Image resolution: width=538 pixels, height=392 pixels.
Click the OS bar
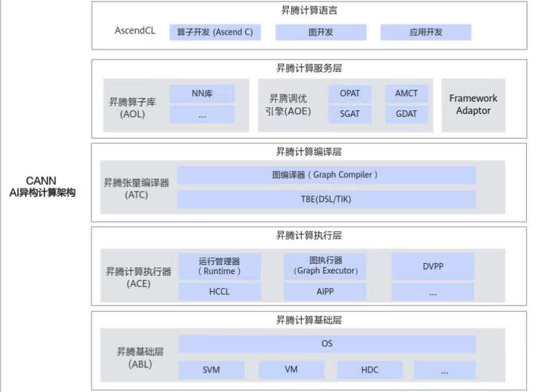pyautogui.click(x=327, y=344)
